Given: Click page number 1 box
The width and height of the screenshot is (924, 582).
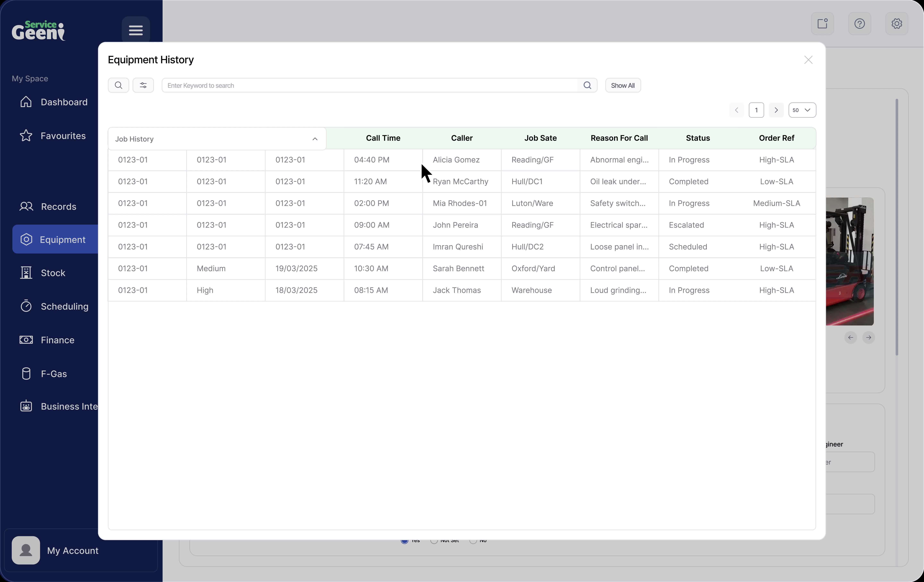Looking at the screenshot, I should pyautogui.click(x=756, y=110).
